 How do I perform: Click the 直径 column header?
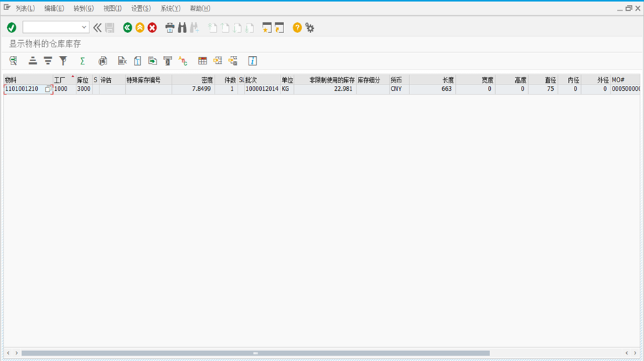543,80
